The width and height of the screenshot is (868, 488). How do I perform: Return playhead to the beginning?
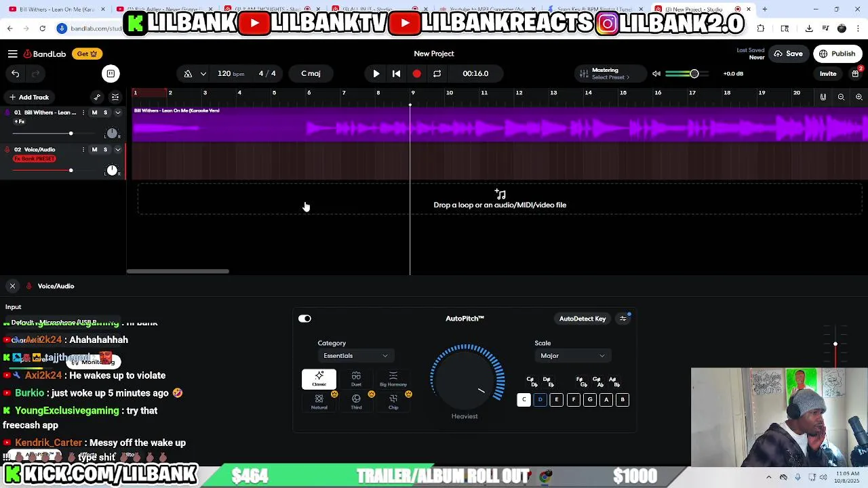coord(397,74)
